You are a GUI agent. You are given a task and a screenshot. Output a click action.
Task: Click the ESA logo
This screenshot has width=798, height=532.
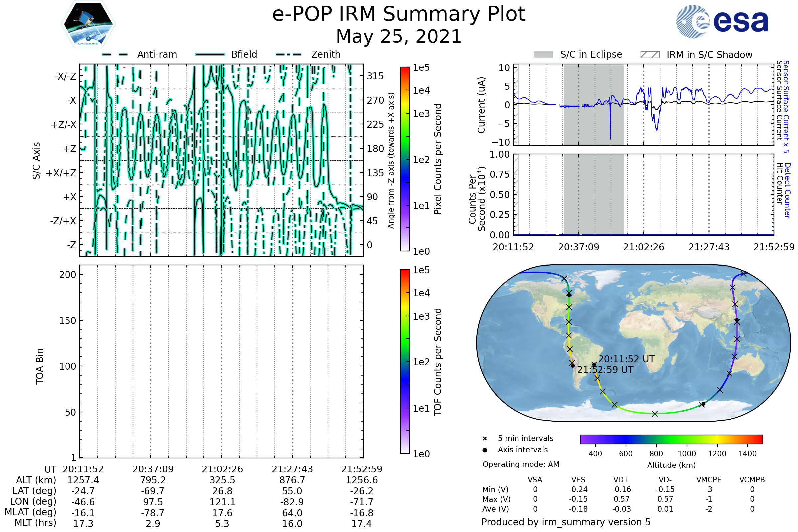[723, 21]
